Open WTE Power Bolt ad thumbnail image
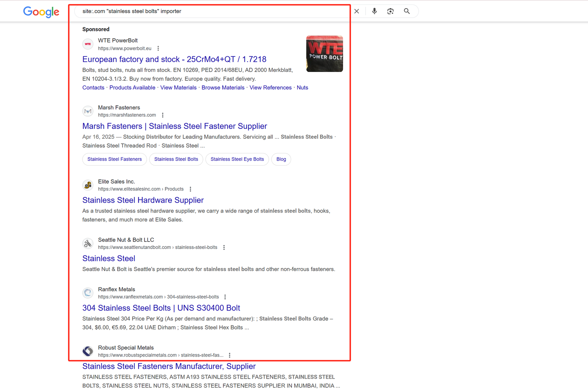Image resolution: width=588 pixels, height=390 pixels. click(325, 54)
